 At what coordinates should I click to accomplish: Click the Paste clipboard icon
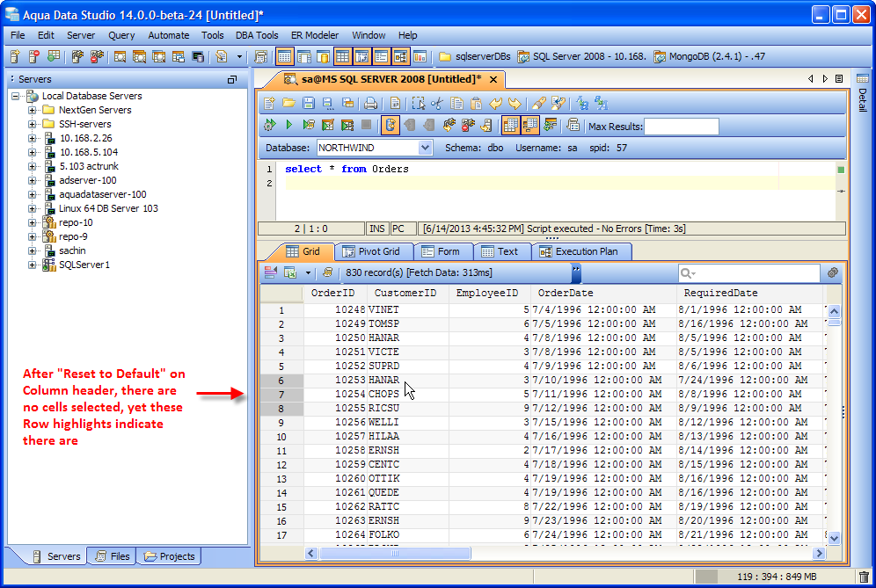click(476, 104)
